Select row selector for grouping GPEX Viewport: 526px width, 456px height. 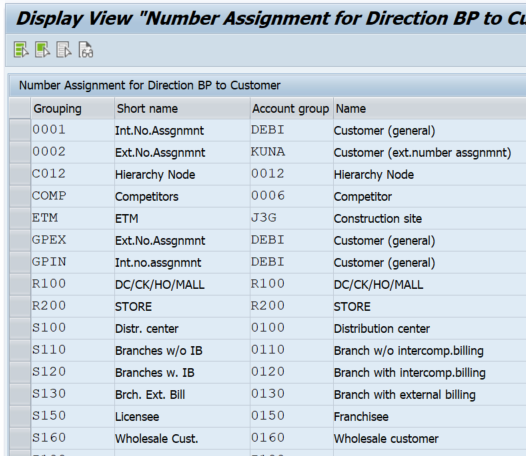click(20, 240)
